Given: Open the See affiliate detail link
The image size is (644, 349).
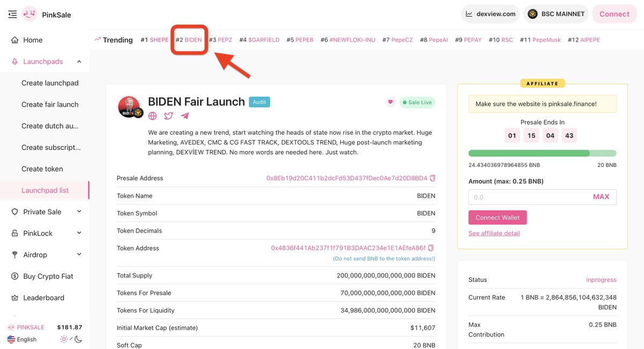Looking at the screenshot, I should [494, 232].
